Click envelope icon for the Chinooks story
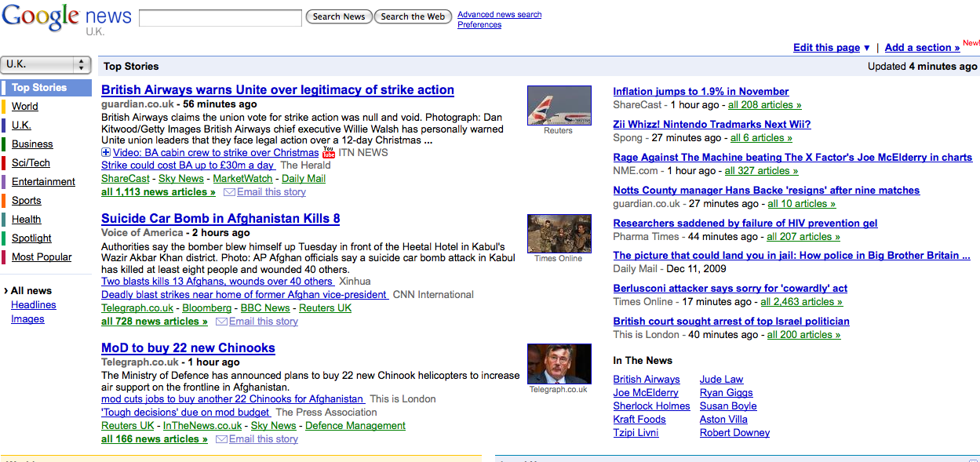 [221, 439]
